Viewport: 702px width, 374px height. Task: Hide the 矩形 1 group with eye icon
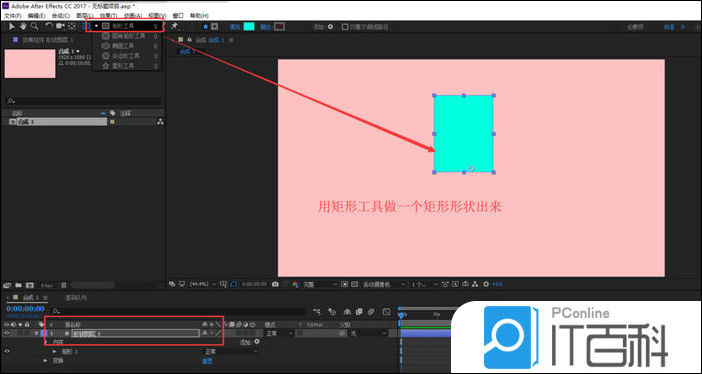pyautogui.click(x=6, y=352)
